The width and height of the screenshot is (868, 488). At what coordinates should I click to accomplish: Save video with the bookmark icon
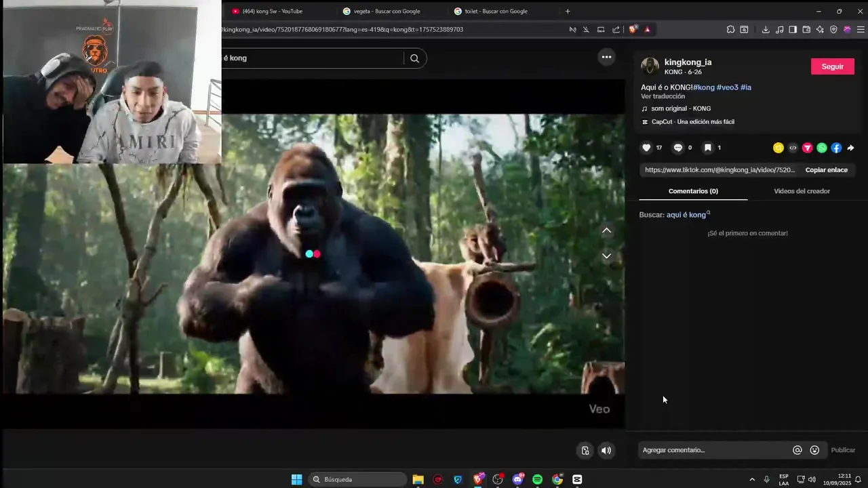point(707,148)
